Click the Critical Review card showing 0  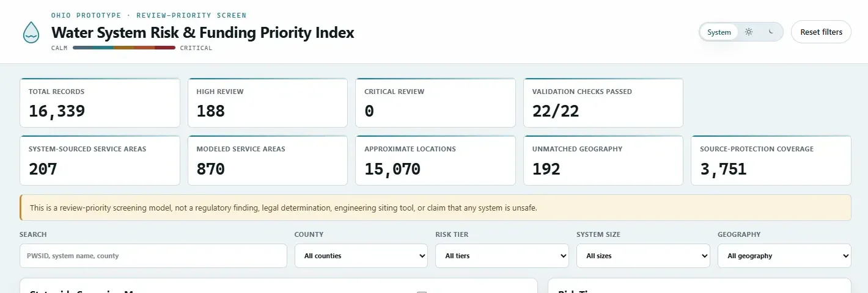435,103
